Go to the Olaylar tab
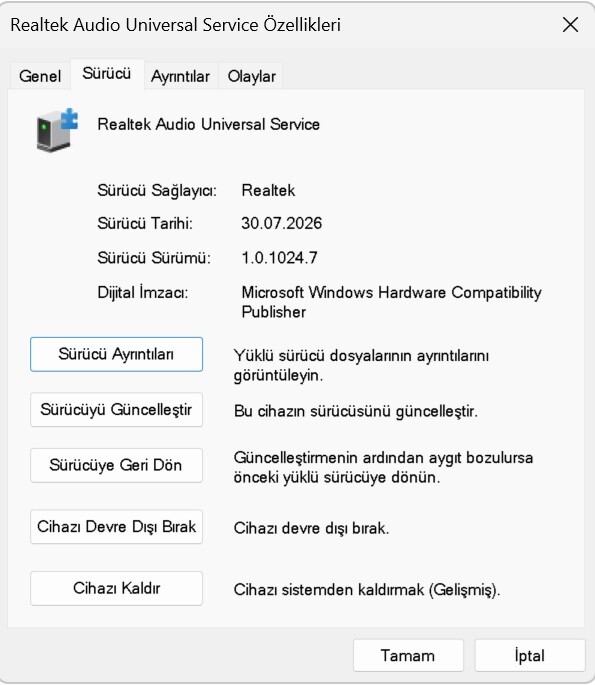 click(x=252, y=76)
